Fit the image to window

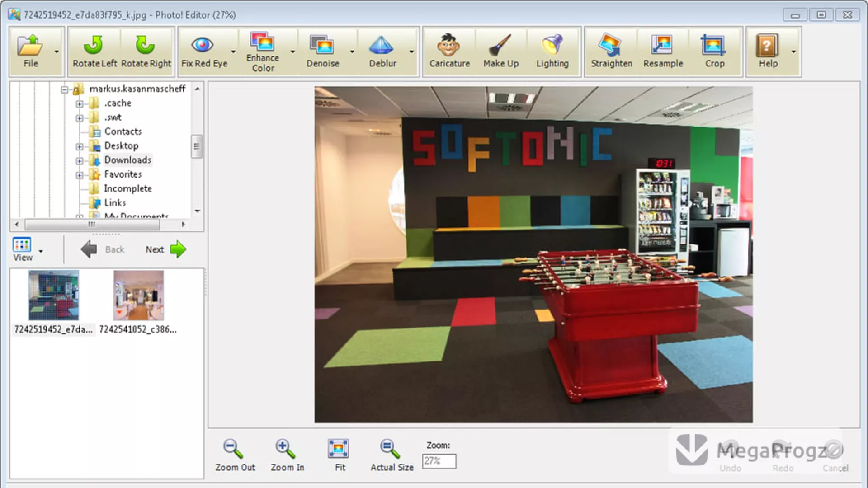pos(340,455)
